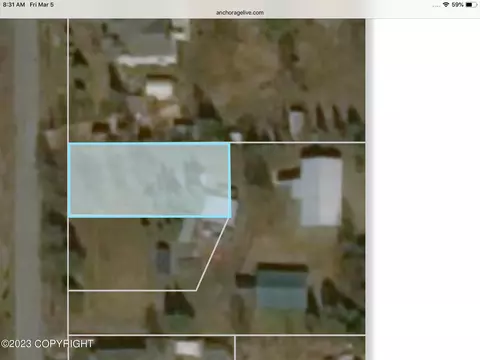Tap the Wi-Fi status icon
The image size is (480, 360).
tap(446, 5)
